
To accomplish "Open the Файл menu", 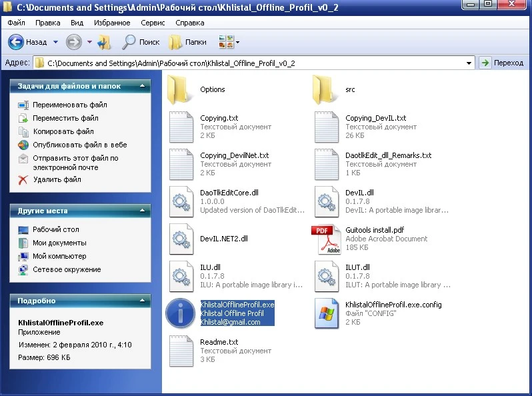I will 16,23.
